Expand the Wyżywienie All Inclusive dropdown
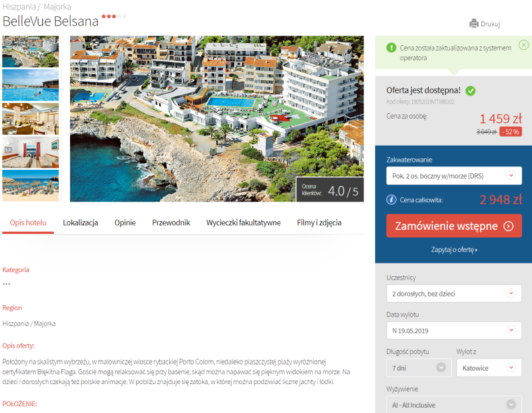532x413 pixels. (454, 404)
